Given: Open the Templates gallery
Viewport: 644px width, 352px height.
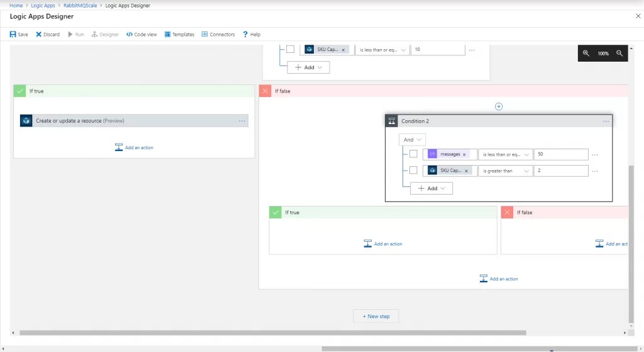Looking at the screenshot, I should point(179,35).
